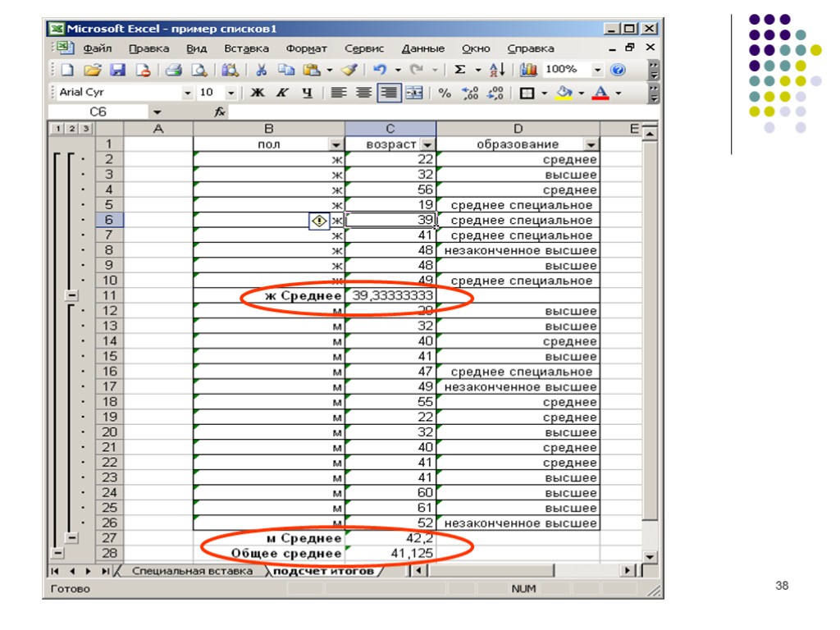This screenshot has height=630, width=840.
Task: Click the Undo arrow icon
Action: 379,70
